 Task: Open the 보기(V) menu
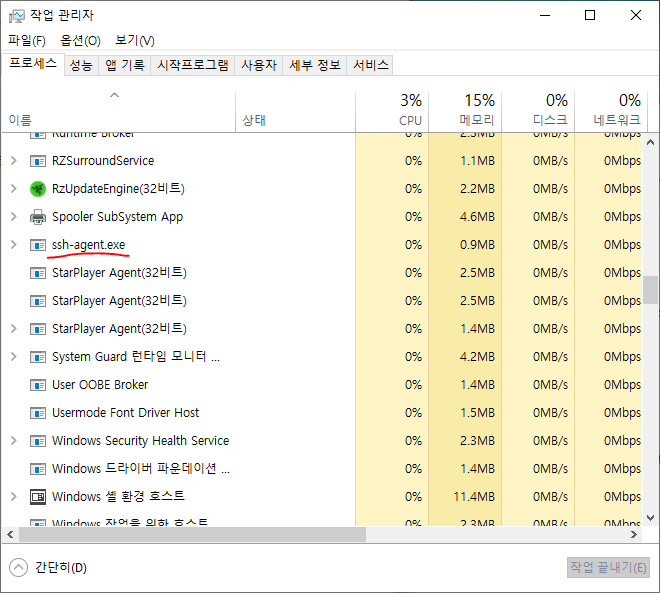[135, 40]
